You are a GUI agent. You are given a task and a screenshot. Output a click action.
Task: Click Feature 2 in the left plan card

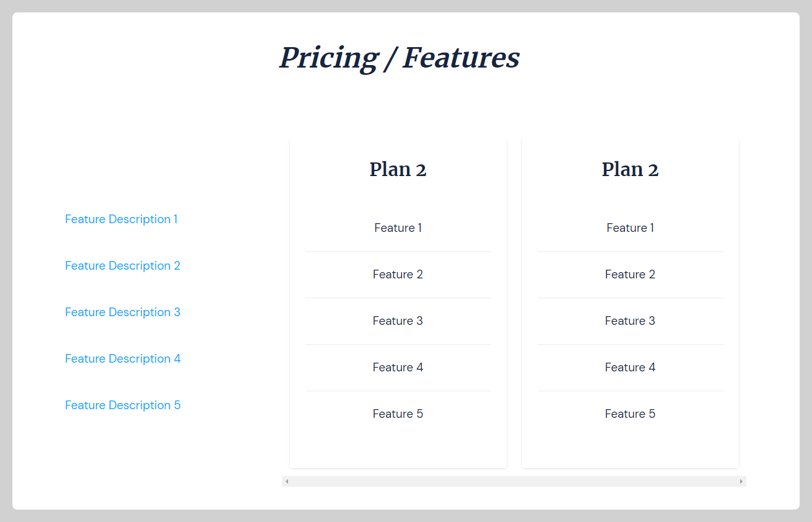coord(398,274)
